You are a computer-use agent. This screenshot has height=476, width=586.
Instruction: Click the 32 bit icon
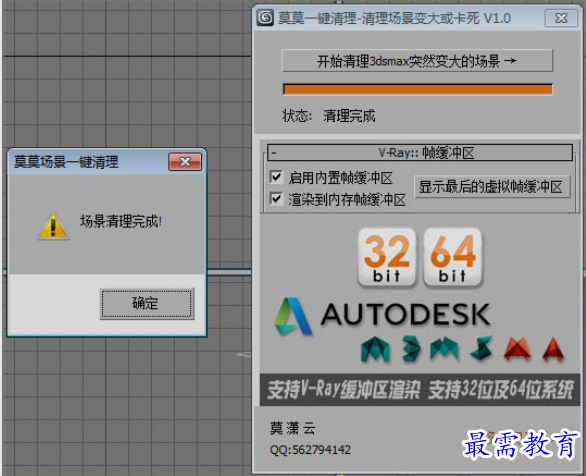pos(387,257)
